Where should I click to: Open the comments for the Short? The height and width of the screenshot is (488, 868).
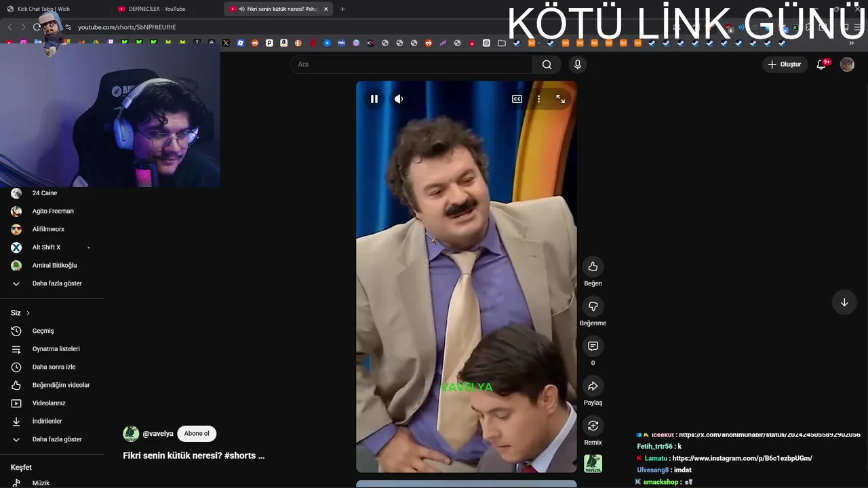[x=593, y=346]
